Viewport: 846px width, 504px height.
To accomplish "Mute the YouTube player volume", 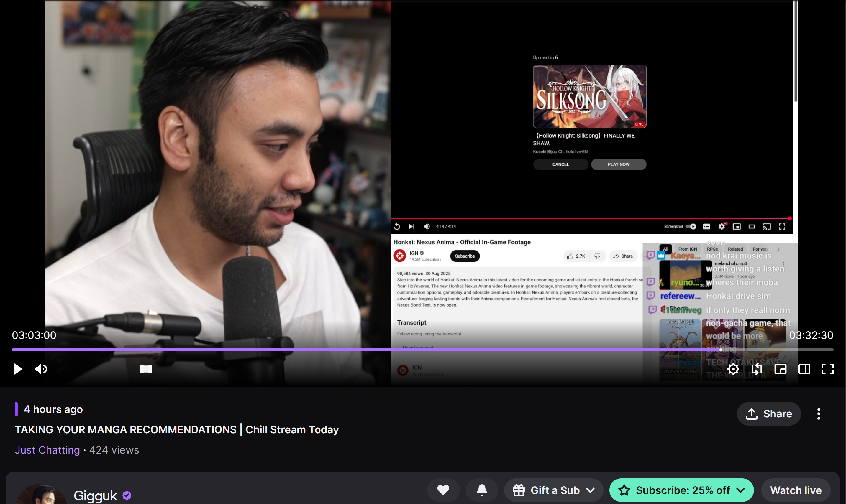I will click(x=427, y=226).
